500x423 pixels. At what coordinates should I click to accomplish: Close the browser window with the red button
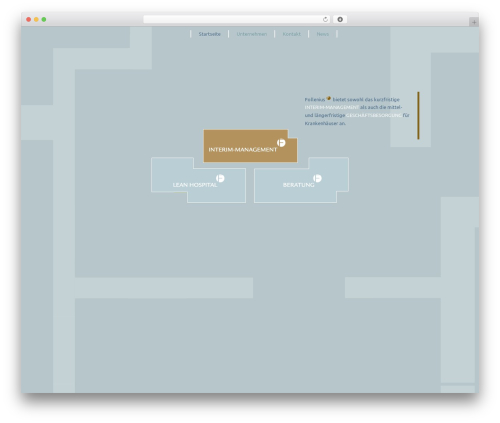click(29, 20)
